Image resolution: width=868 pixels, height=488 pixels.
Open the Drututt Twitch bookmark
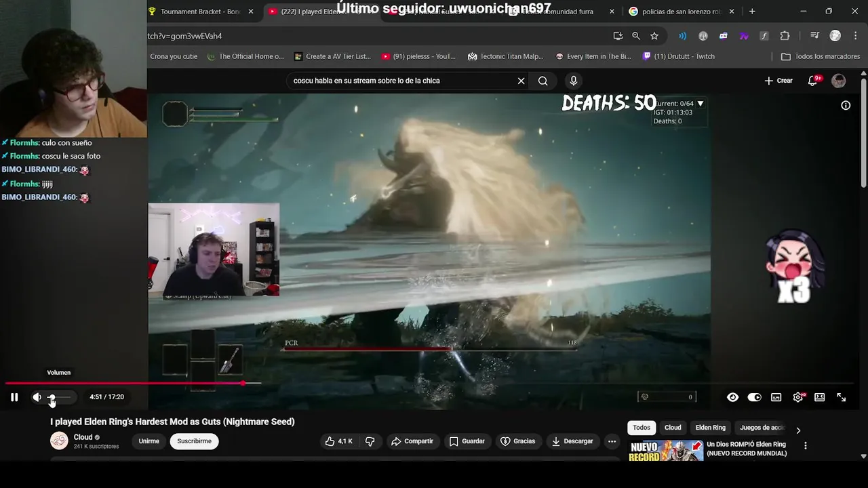678,56
